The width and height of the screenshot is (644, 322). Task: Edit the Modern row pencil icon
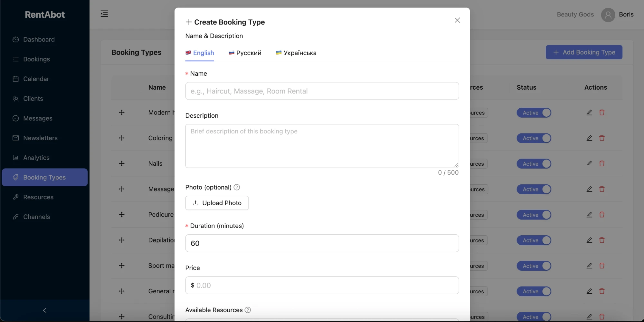589,112
